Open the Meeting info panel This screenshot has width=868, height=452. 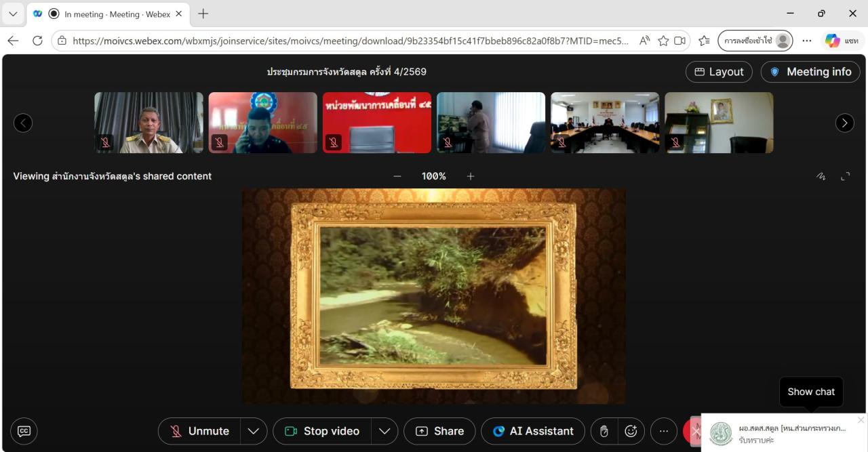pyautogui.click(x=810, y=72)
